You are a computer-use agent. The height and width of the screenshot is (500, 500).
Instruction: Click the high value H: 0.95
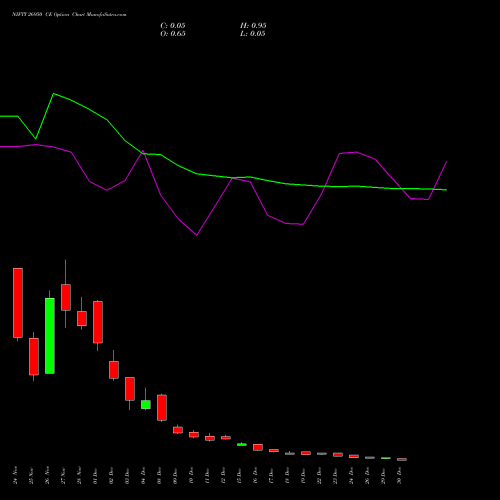(253, 26)
